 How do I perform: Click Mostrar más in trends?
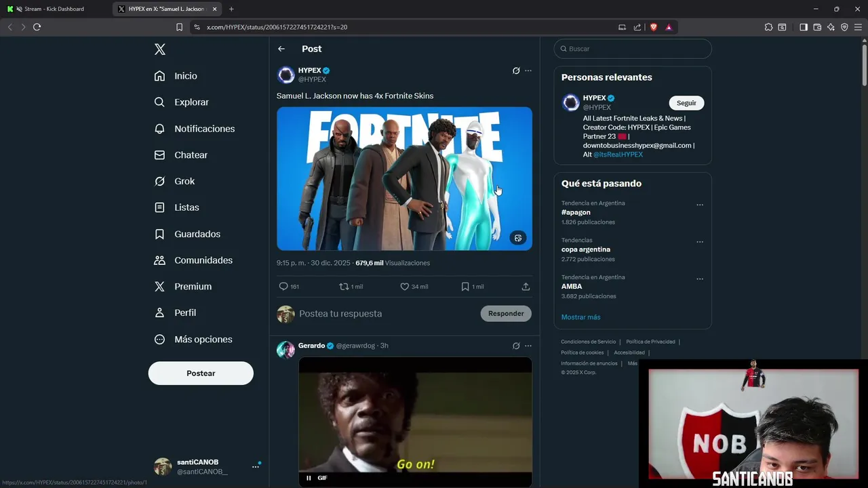(x=580, y=317)
